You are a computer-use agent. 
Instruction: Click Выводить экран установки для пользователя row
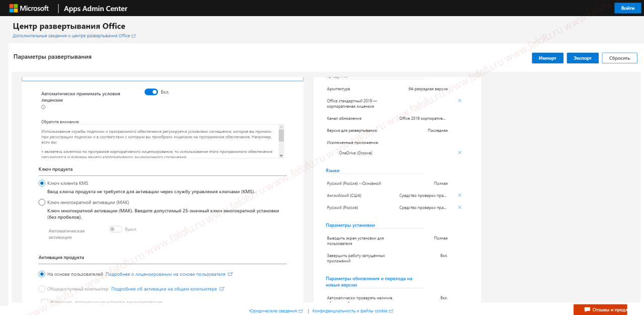387,241
